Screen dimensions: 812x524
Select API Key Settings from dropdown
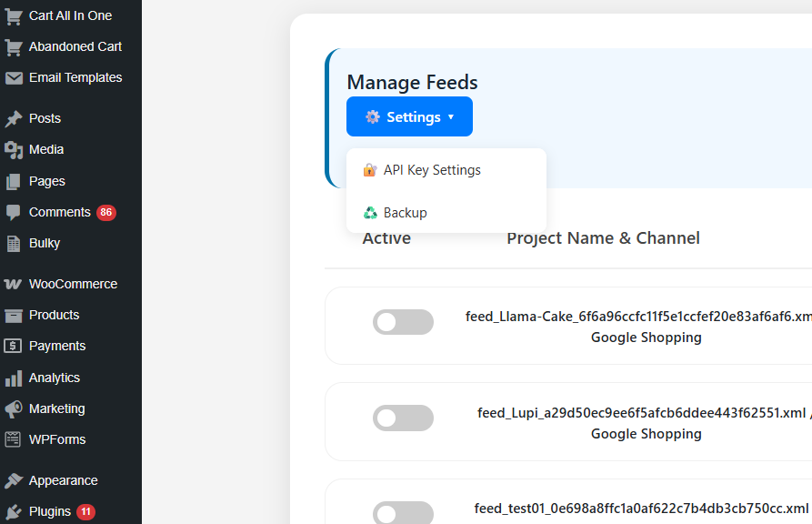click(432, 170)
